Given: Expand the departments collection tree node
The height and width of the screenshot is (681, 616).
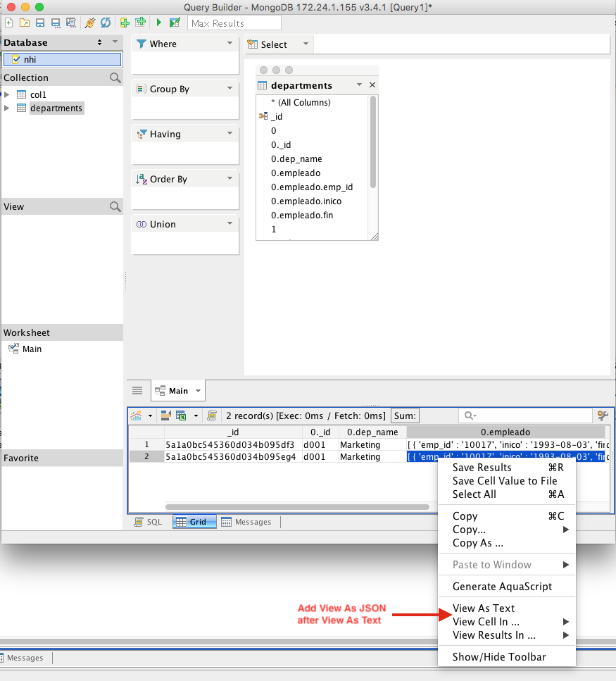Looking at the screenshot, I should tap(6, 108).
